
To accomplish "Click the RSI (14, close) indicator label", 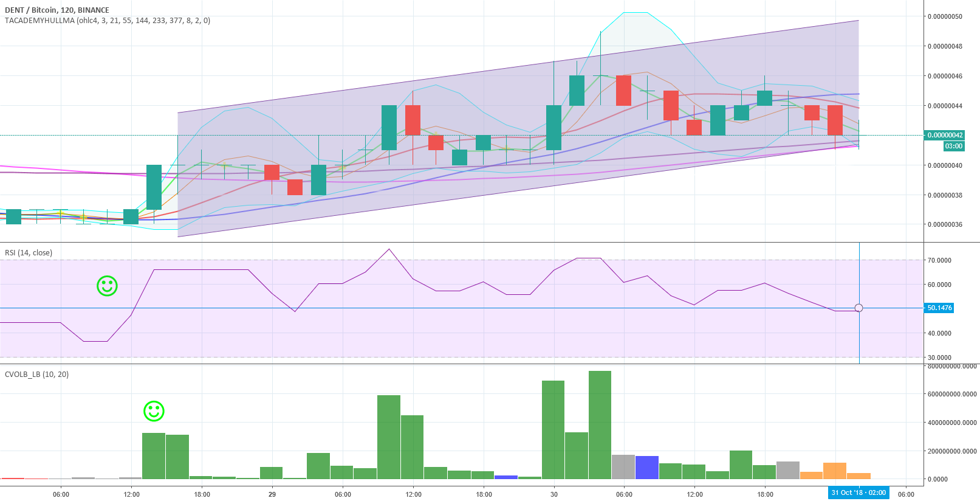I will tap(29, 253).
